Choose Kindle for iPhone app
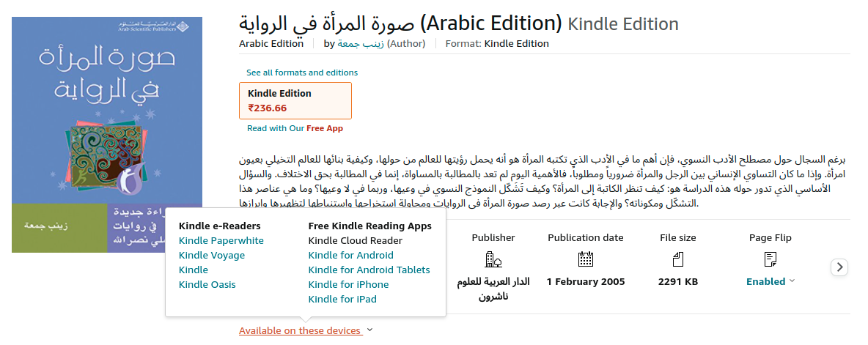Viewport: 868px width, 345px height. tap(349, 285)
